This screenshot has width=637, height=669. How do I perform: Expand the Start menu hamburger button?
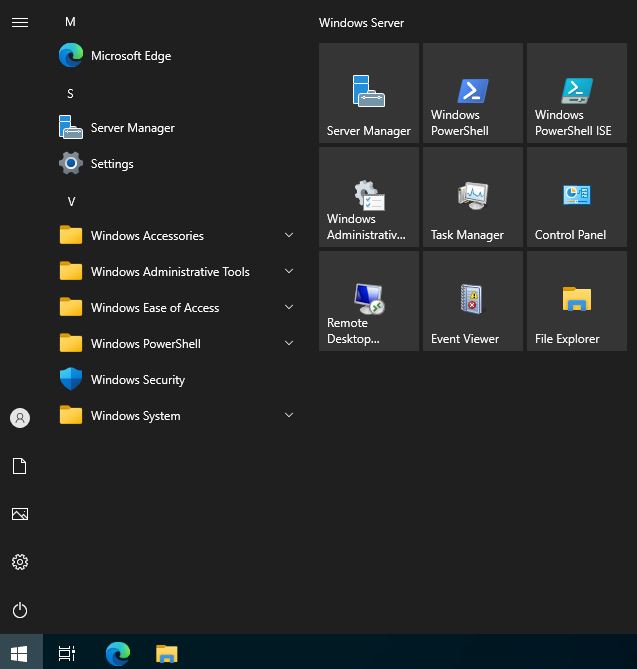tap(20, 22)
